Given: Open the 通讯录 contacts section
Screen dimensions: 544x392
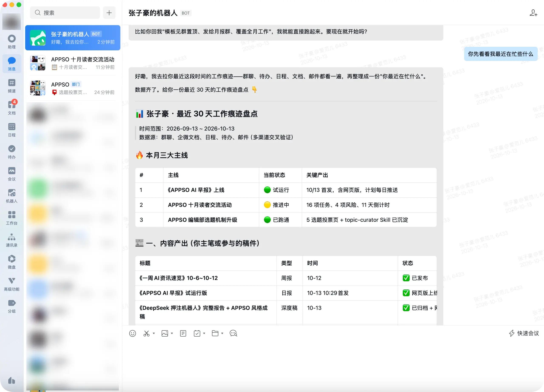Looking at the screenshot, I should click(x=11, y=240).
